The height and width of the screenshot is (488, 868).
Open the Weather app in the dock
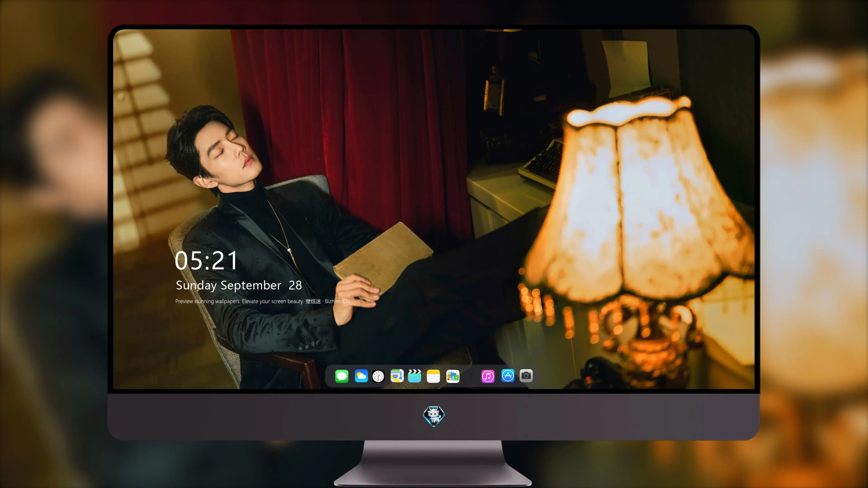(x=361, y=376)
